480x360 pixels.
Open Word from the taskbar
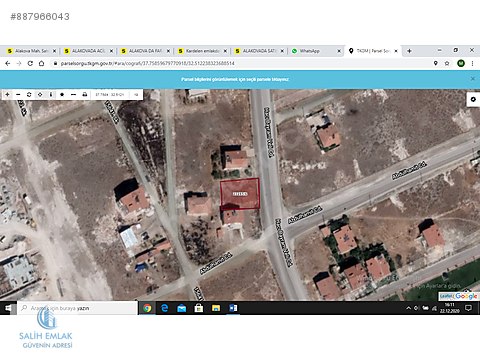233,308
